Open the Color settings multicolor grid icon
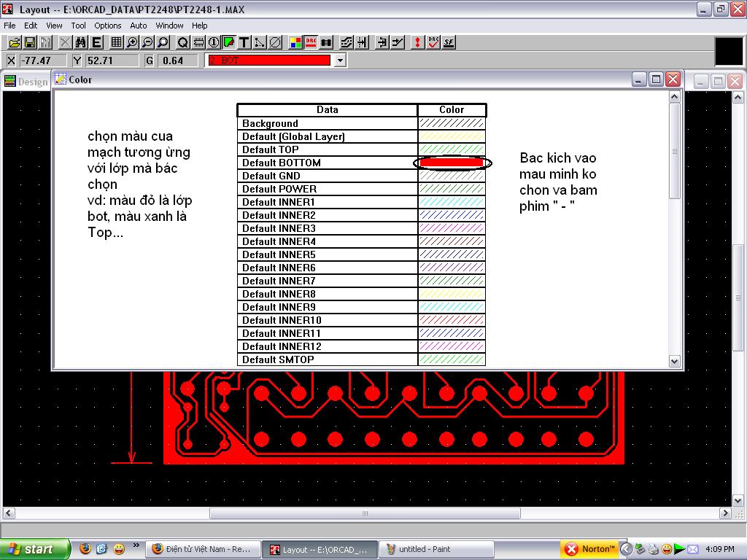The height and width of the screenshot is (560, 747). coord(295,42)
